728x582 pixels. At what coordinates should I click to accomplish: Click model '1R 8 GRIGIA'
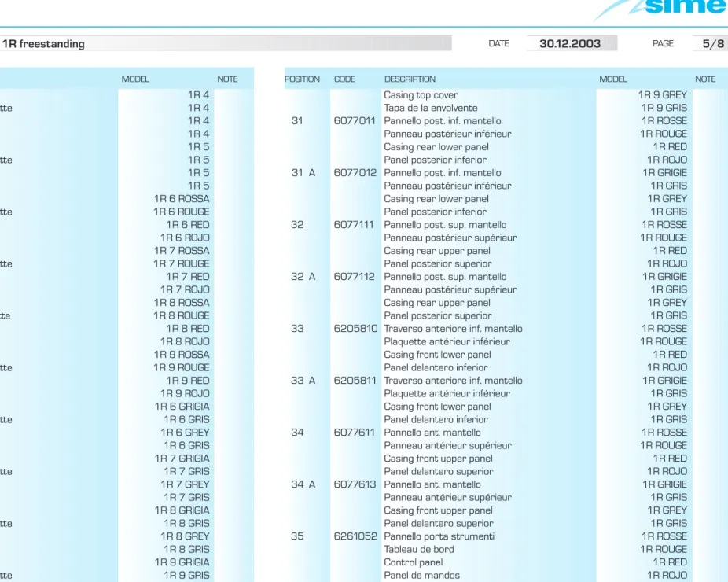tap(182, 510)
